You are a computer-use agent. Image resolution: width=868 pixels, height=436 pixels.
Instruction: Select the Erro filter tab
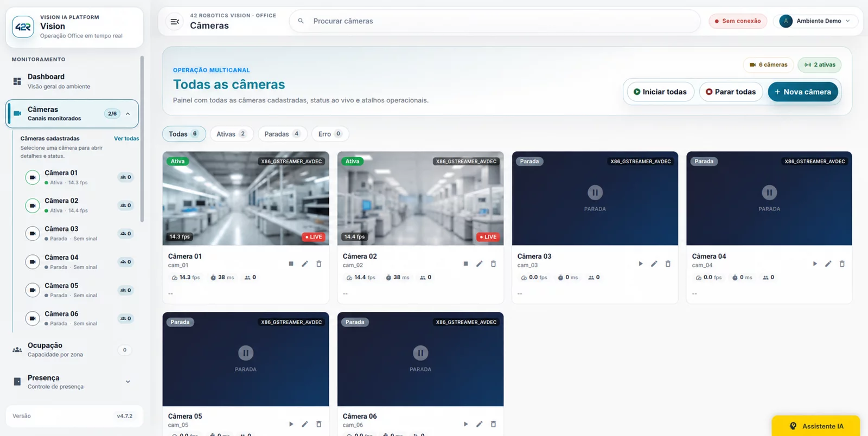(330, 134)
